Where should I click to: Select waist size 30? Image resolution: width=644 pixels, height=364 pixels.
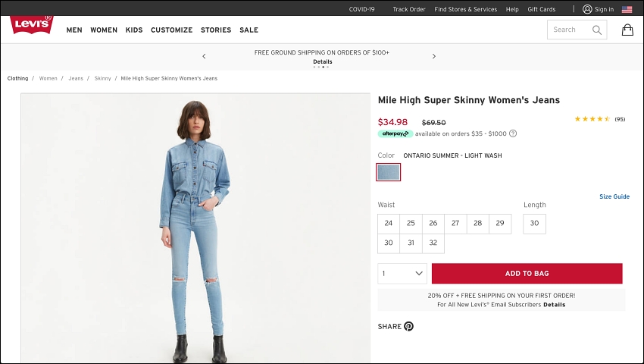(389, 243)
